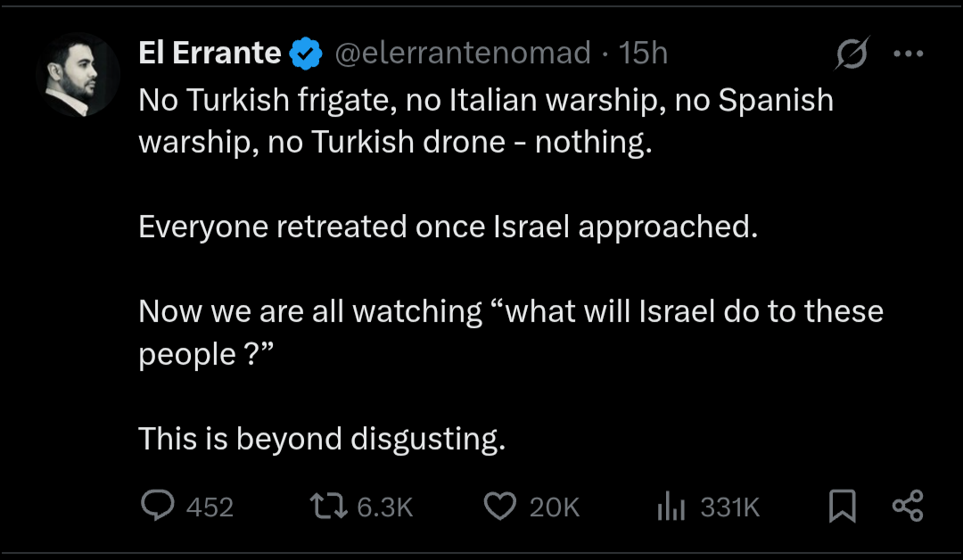This screenshot has height=560, width=963.
Task: Click the 452 replies count
Action: (x=210, y=507)
